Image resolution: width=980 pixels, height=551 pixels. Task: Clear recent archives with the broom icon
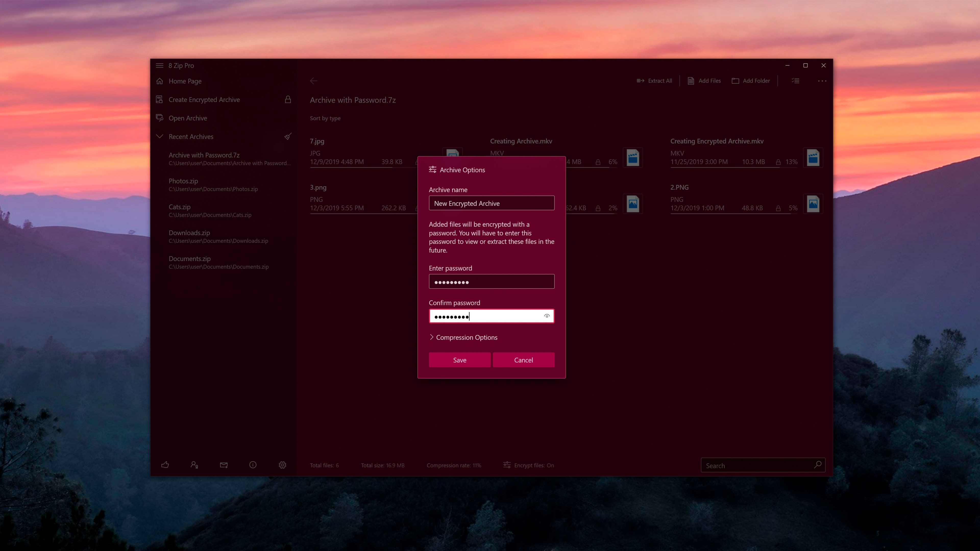click(288, 136)
